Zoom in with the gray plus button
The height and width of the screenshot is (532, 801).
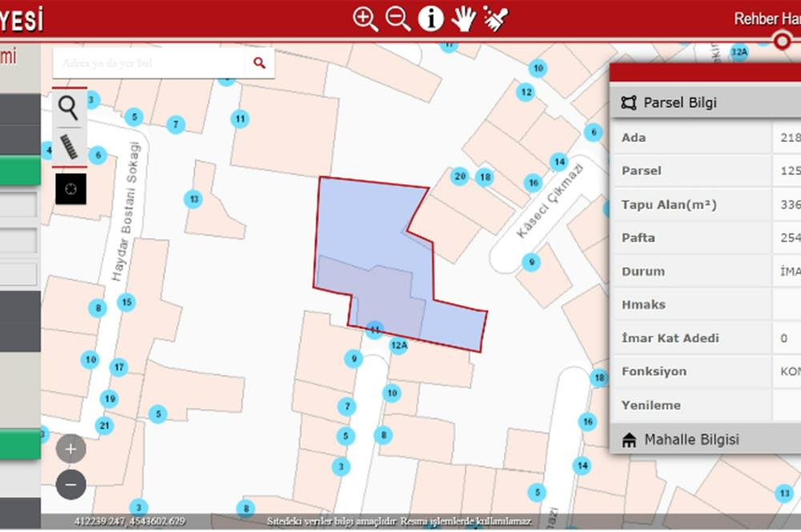[x=70, y=449]
